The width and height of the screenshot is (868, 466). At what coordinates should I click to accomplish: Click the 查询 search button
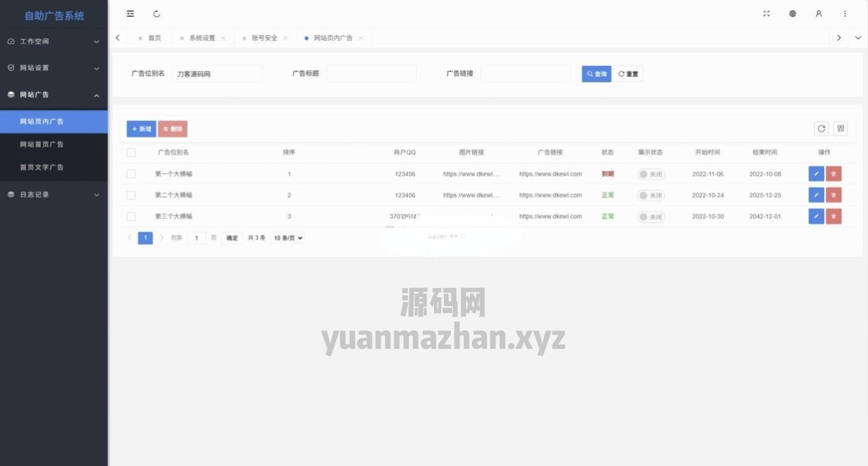tap(596, 74)
